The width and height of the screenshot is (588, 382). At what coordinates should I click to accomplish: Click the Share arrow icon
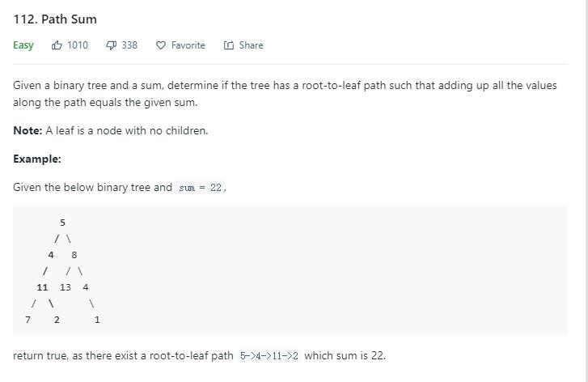coord(229,45)
